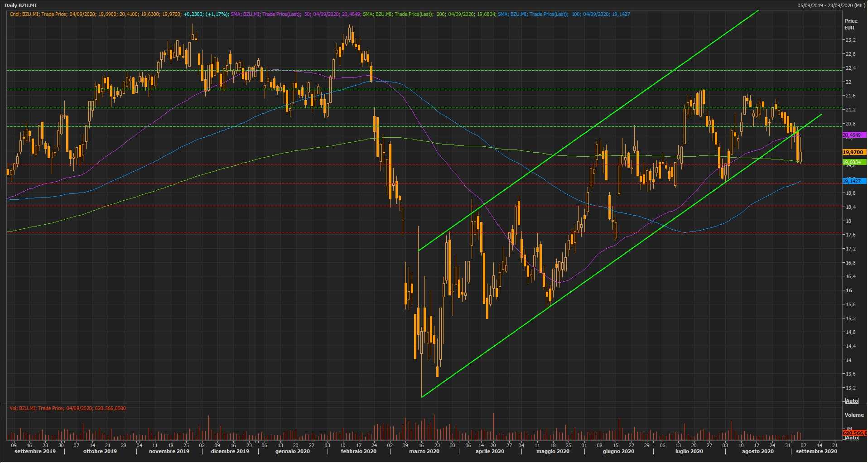
Task: Click the Price EUR axis label
Action: [x=851, y=24]
